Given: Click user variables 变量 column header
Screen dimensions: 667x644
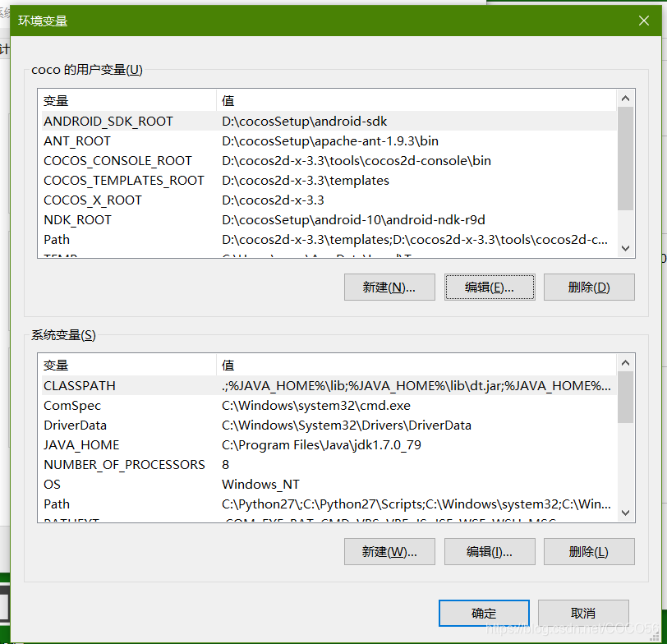Looking at the screenshot, I should (x=127, y=101).
